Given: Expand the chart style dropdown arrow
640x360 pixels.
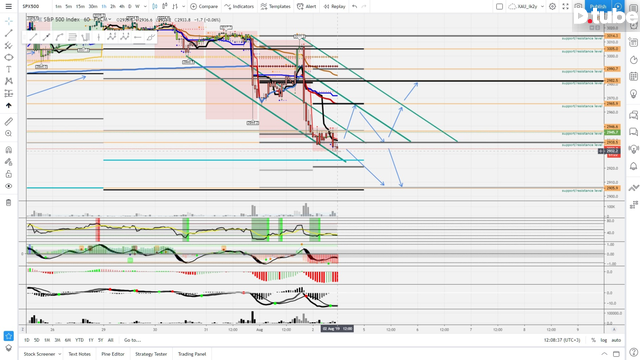Looking at the screenshot, I should tap(183, 7).
